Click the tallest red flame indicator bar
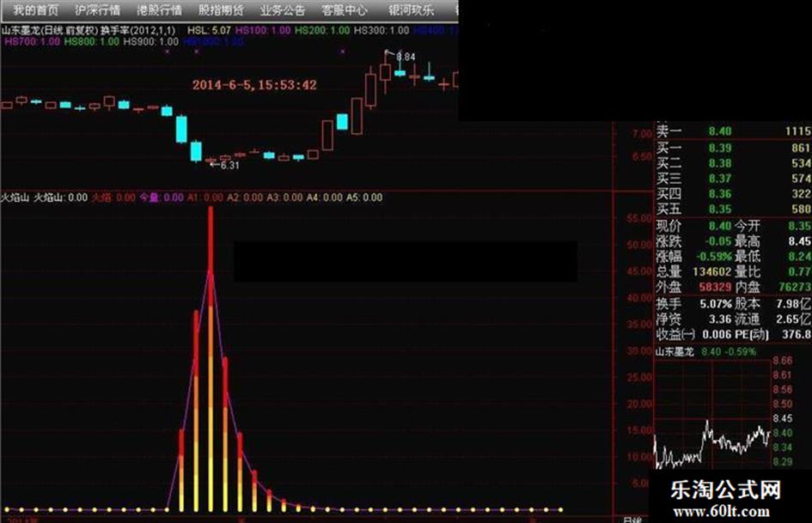 211,357
